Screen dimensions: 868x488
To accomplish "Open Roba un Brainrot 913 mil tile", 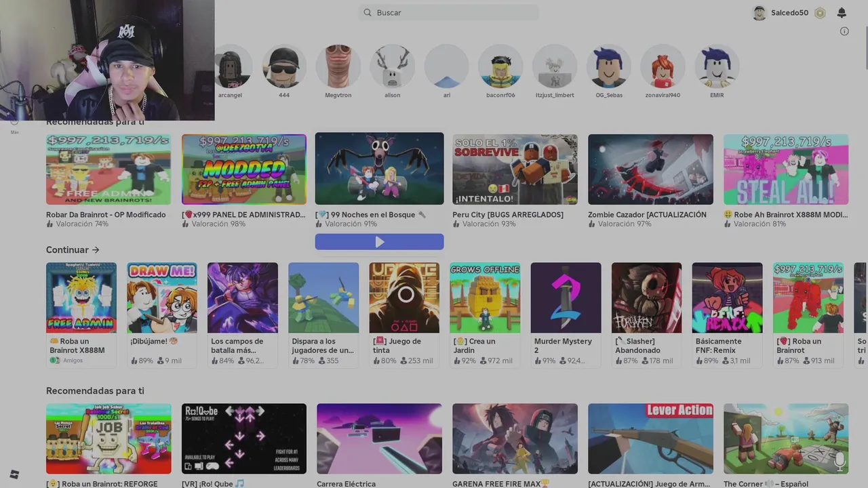I will point(808,314).
